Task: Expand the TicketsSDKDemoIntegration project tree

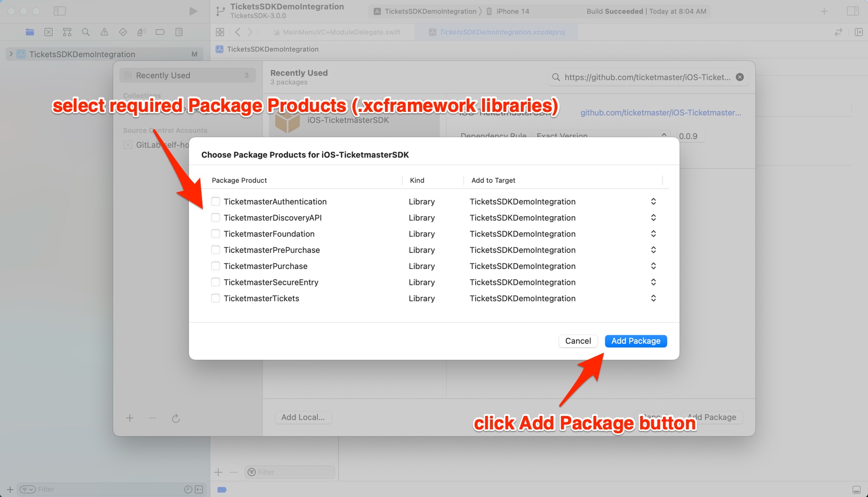Action: 11,54
